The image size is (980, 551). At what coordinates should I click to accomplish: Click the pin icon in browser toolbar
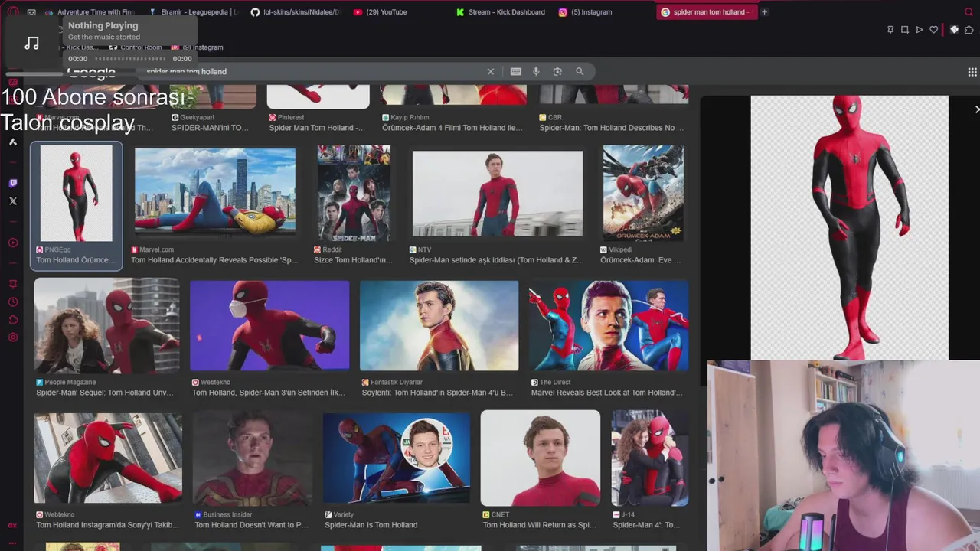[890, 30]
